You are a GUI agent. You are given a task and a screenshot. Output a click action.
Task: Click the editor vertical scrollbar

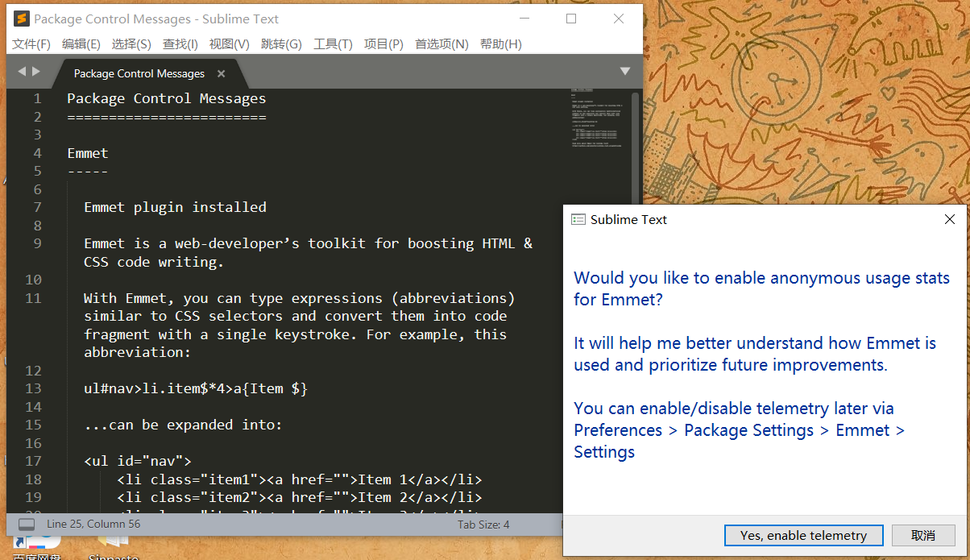[x=635, y=149]
